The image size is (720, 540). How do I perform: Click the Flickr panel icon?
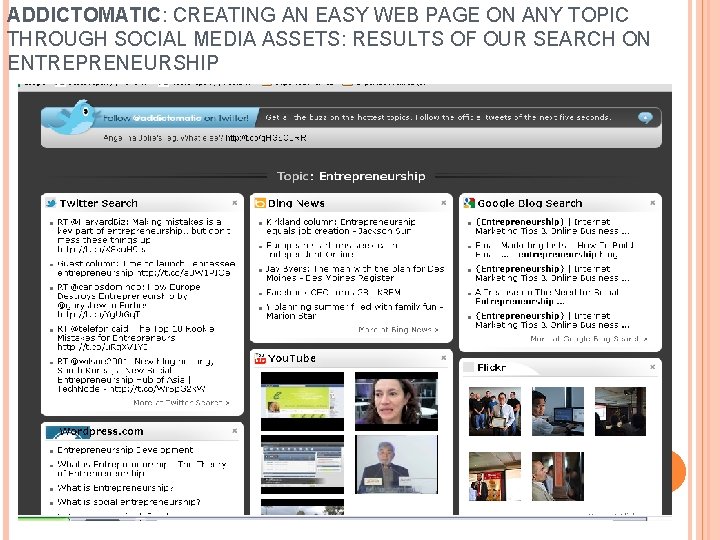point(468,367)
